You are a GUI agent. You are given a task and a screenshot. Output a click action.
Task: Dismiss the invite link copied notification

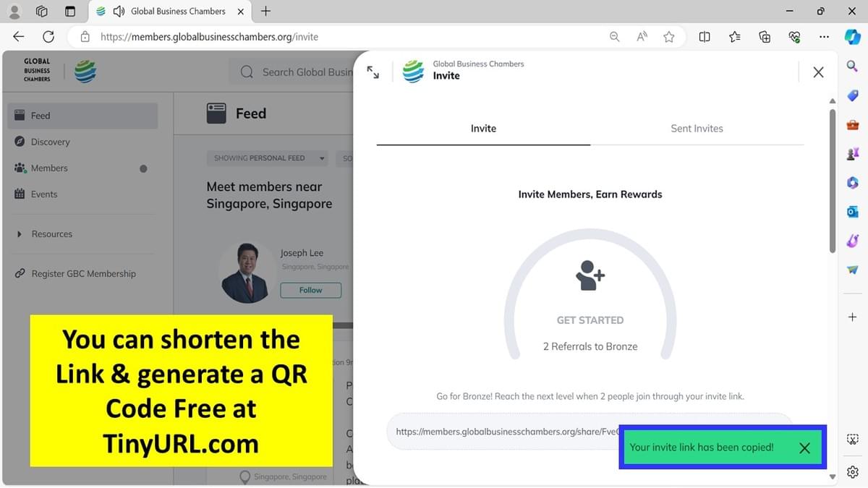pos(804,448)
